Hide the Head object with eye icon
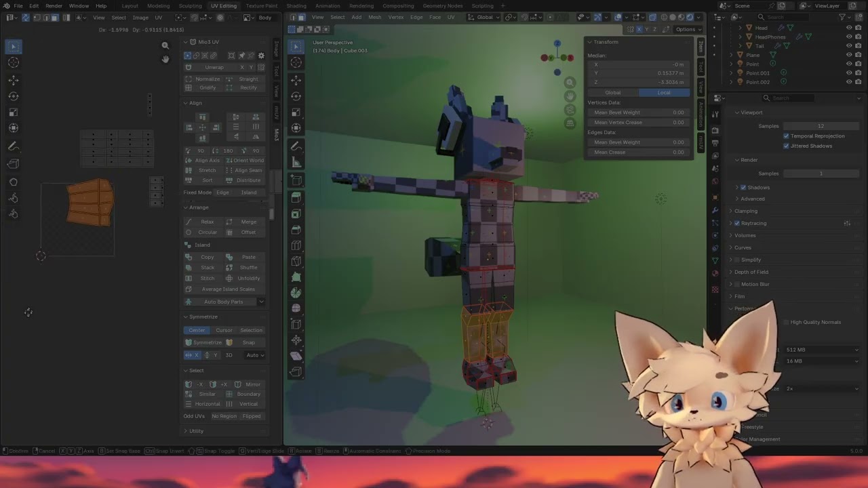This screenshot has height=488, width=868. pyautogui.click(x=849, y=28)
